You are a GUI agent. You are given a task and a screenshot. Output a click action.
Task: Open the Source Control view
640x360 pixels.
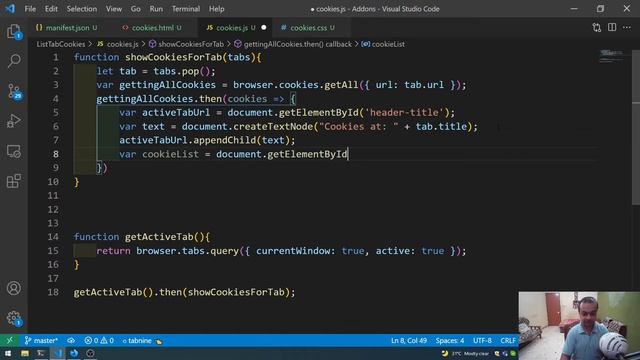coord(13,91)
